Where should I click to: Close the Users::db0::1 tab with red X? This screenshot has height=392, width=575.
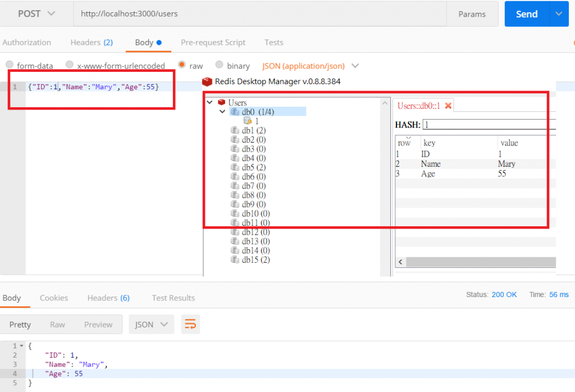point(448,106)
